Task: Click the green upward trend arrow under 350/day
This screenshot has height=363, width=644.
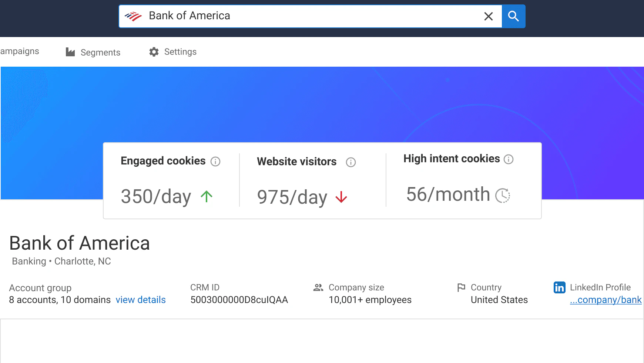Action: pyautogui.click(x=206, y=197)
